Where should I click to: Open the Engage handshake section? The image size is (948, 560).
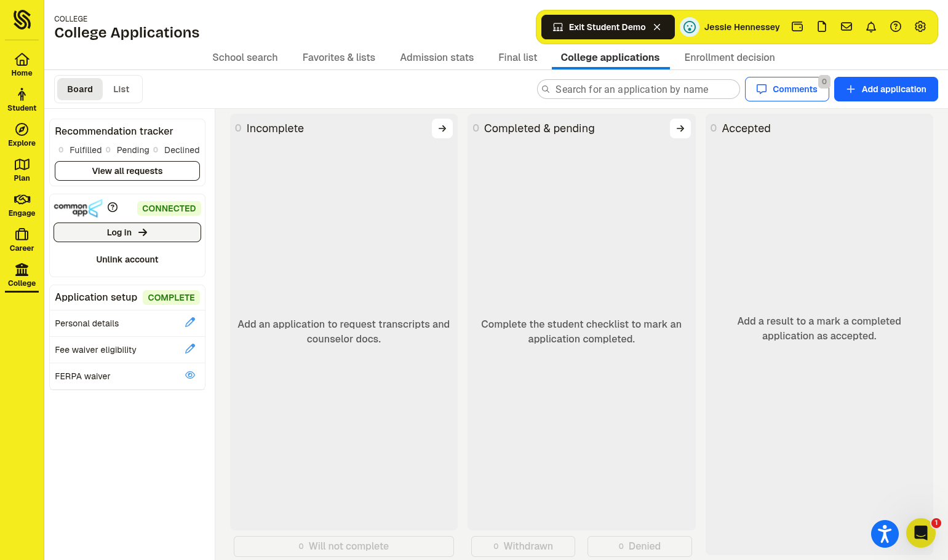pyautogui.click(x=22, y=205)
